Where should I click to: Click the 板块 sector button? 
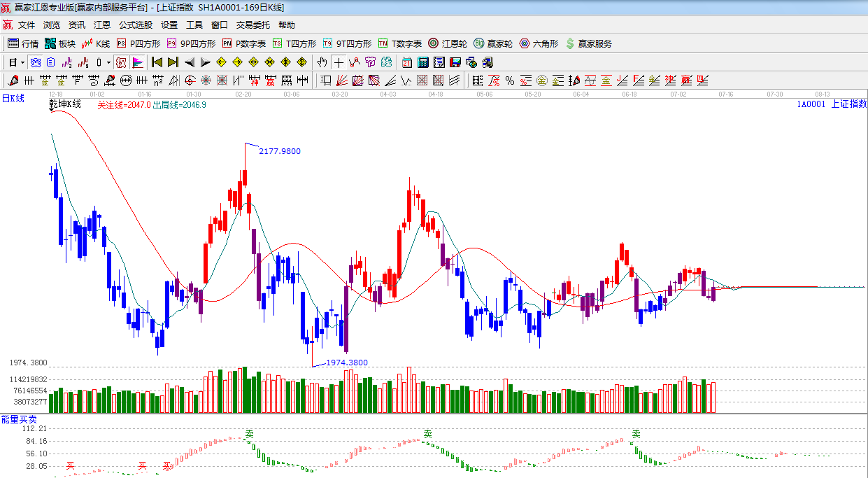pyautogui.click(x=60, y=43)
